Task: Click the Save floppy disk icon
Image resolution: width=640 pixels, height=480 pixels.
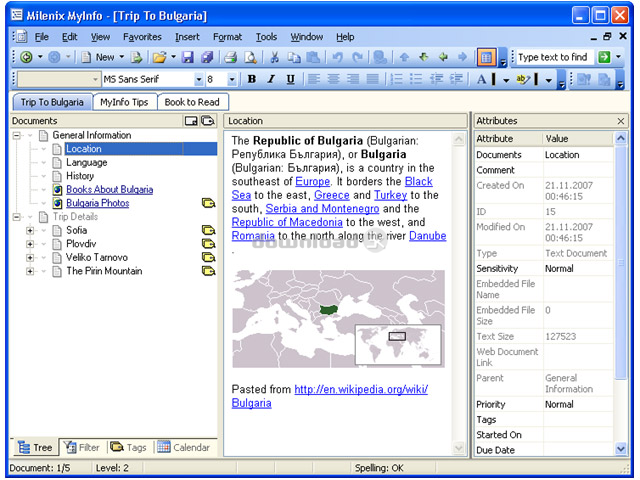Action: [x=188, y=57]
